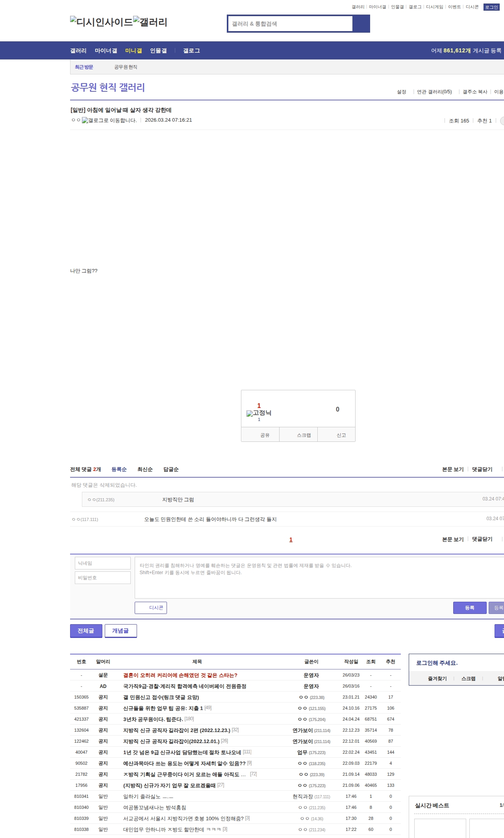This screenshot has width=504, height=838.
Task: Click the 로그인 button
Action: (x=491, y=7)
